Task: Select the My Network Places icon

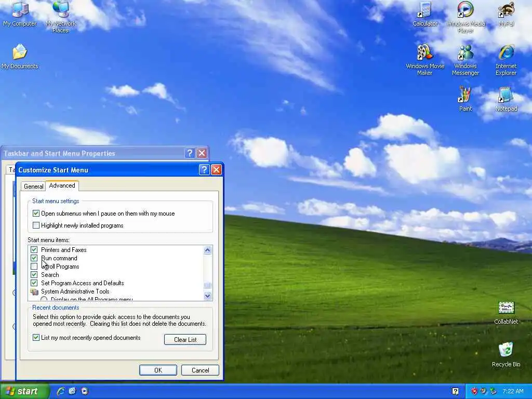Action: 60,16
